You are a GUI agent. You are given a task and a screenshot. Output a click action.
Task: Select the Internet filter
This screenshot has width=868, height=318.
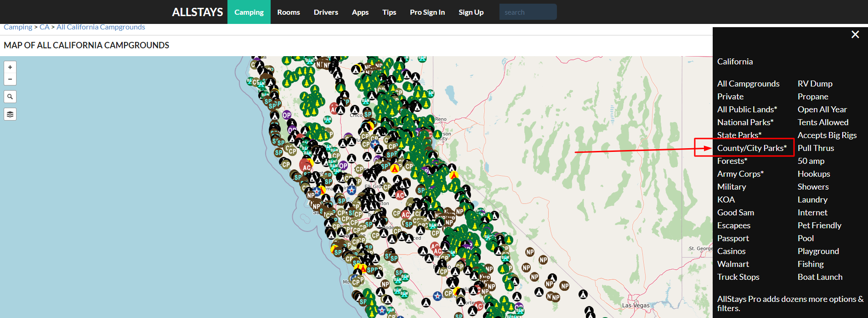coord(812,213)
